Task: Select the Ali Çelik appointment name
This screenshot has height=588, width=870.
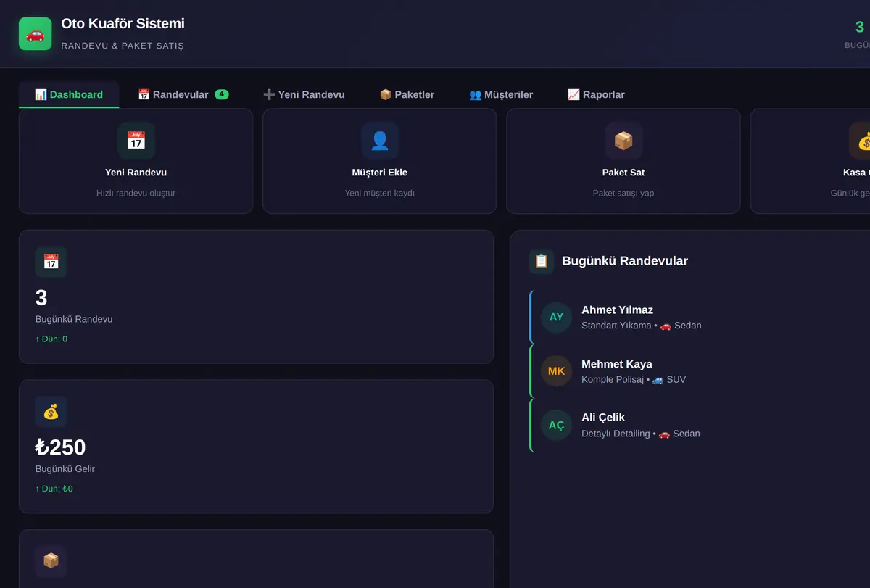Action: tap(603, 418)
